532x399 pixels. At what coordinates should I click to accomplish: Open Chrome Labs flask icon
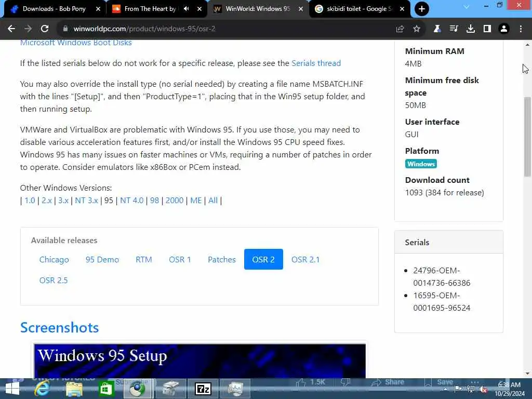coord(437,29)
